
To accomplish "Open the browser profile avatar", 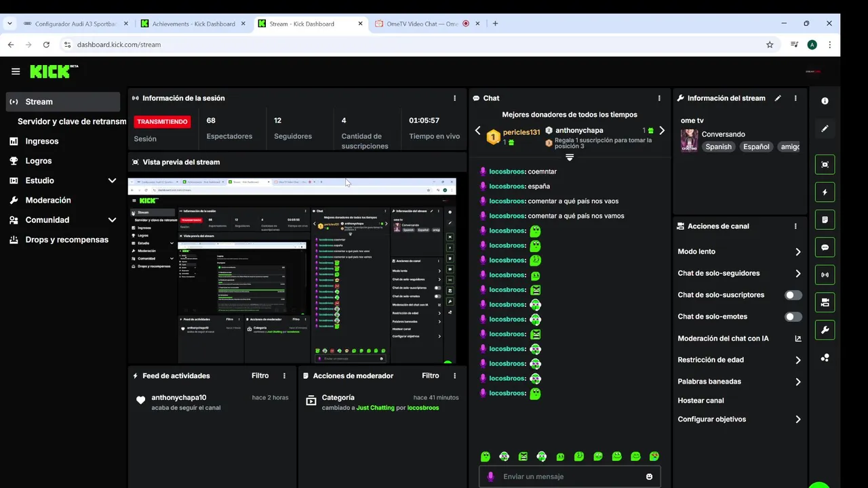I will click(812, 45).
